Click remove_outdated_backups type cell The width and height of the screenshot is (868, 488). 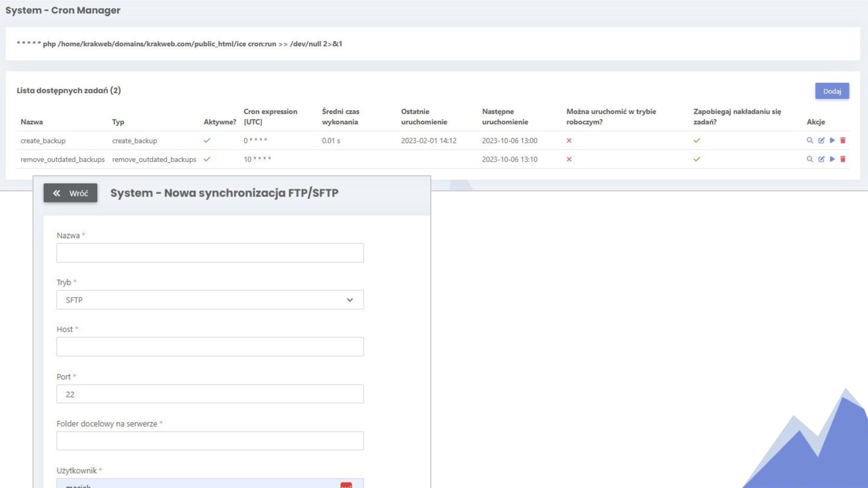pos(154,160)
